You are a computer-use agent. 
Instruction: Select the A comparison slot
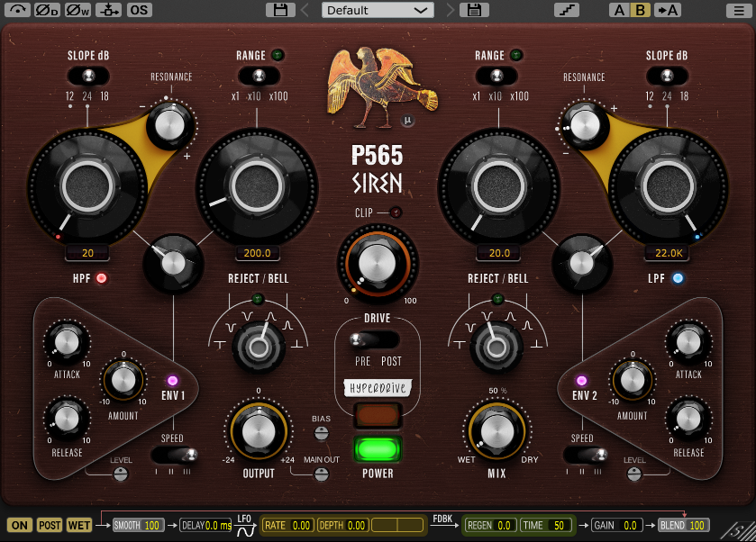tap(619, 10)
